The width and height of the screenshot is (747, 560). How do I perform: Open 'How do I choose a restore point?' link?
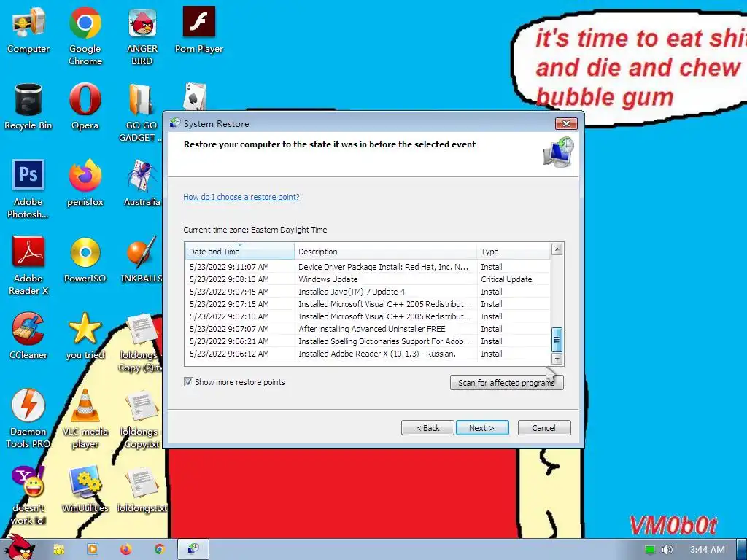pos(241,197)
